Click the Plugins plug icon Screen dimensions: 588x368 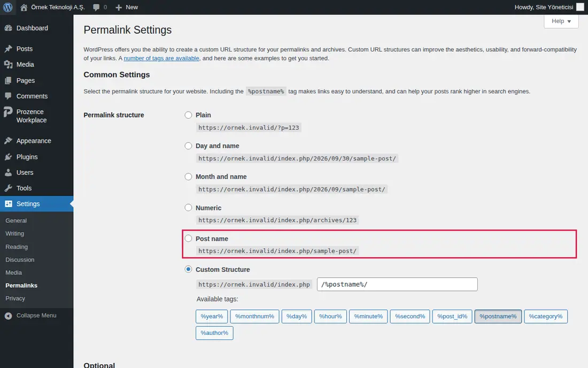pyautogui.click(x=8, y=157)
